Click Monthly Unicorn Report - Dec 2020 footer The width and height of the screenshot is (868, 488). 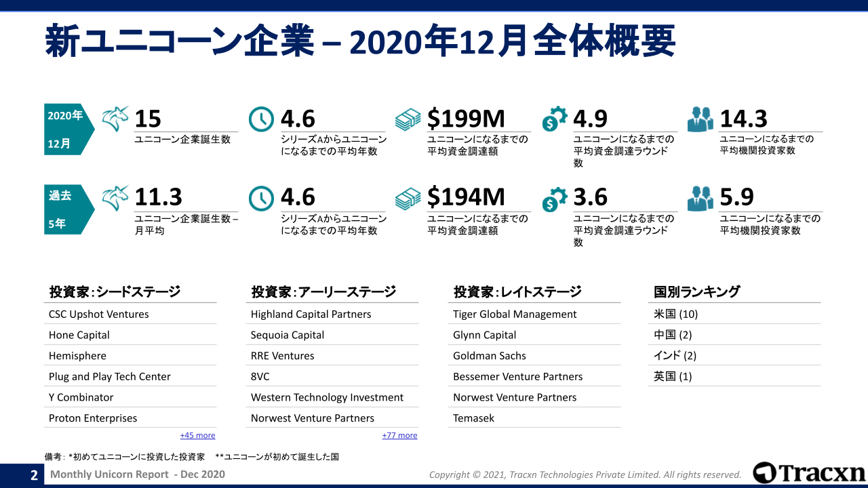(x=138, y=474)
